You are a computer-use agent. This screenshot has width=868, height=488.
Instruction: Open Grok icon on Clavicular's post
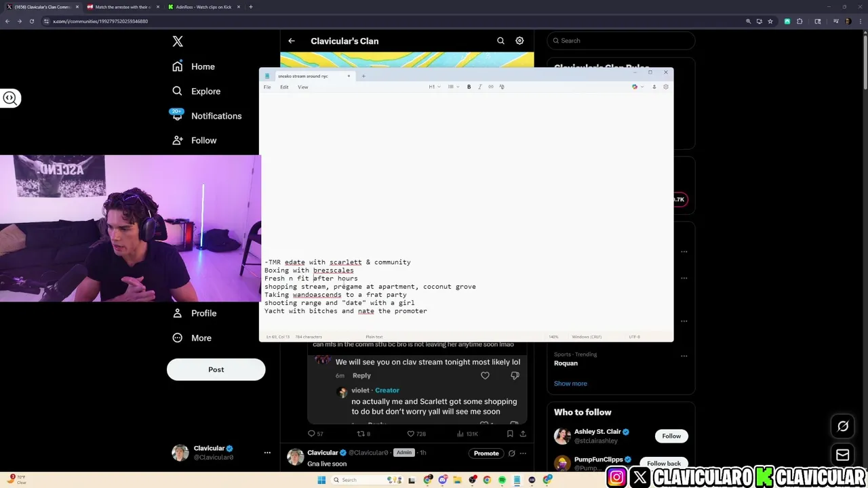512,453
